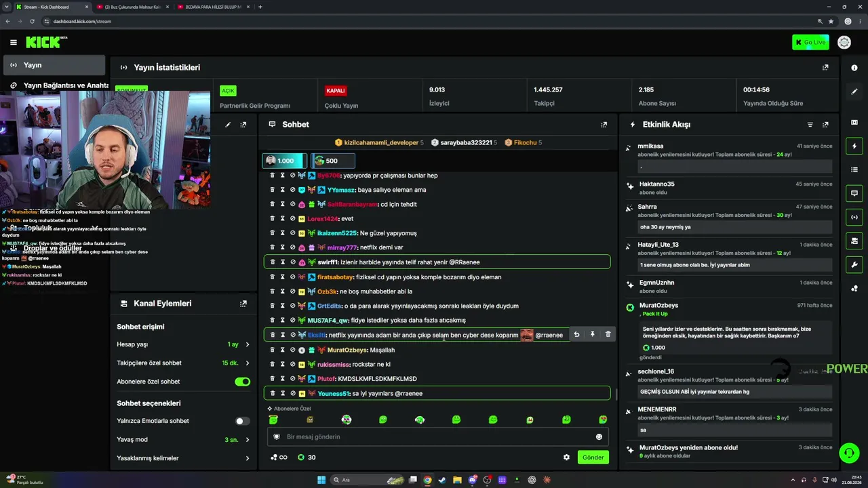Ban user MuratOzbeys with the ban icon
The image size is (868, 488).
(x=292, y=350)
